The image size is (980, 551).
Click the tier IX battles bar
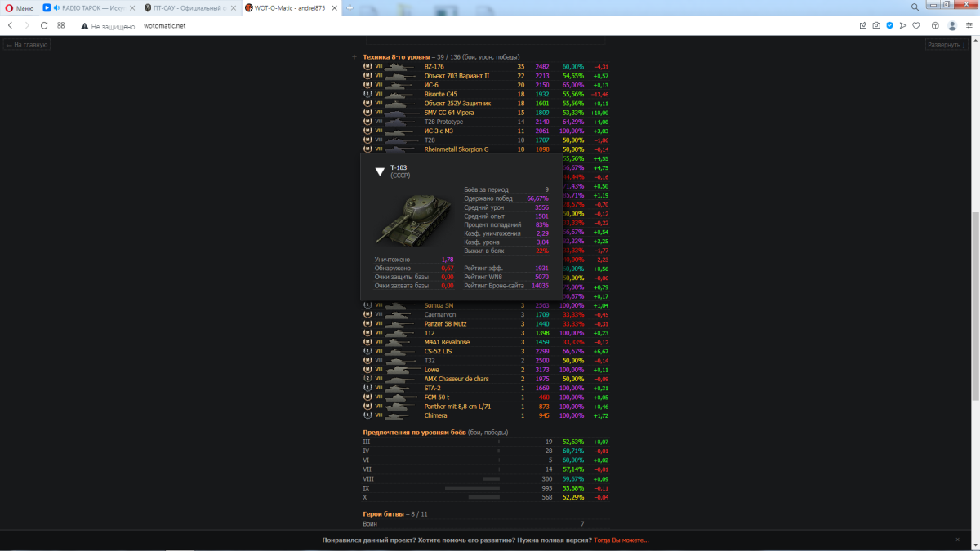472,487
